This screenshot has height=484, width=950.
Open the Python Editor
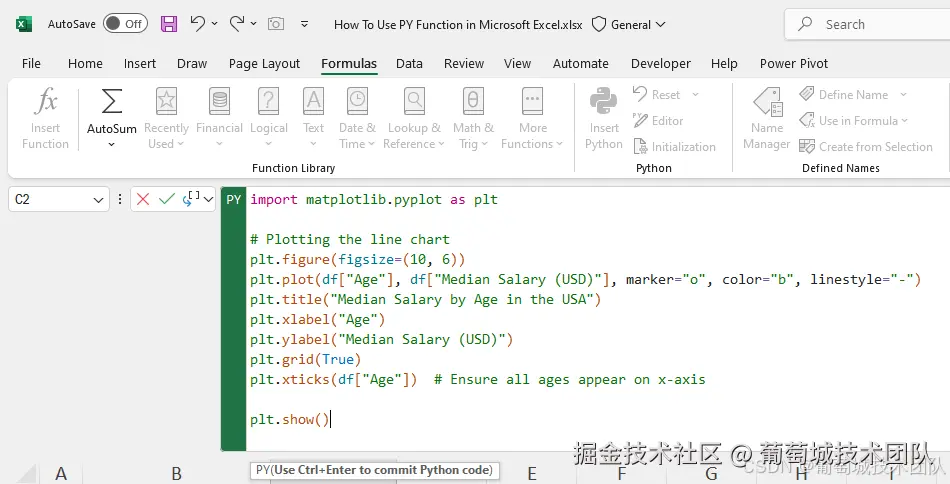tap(658, 121)
